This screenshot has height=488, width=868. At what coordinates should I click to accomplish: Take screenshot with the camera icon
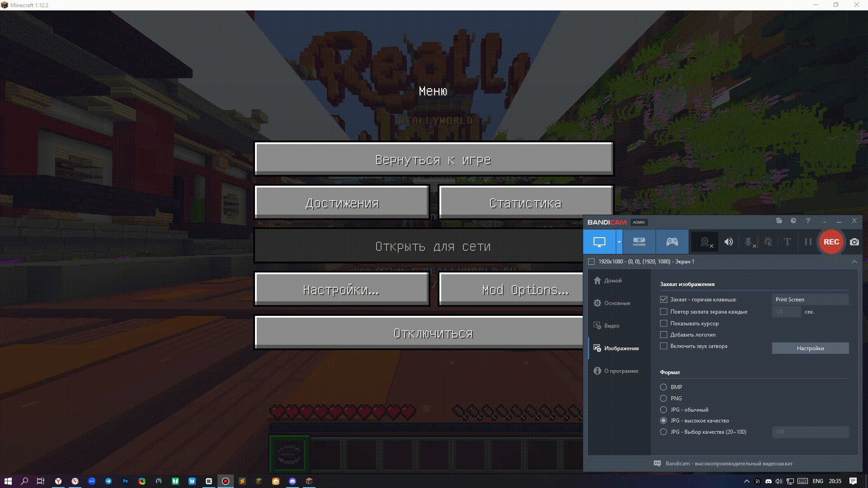(854, 242)
